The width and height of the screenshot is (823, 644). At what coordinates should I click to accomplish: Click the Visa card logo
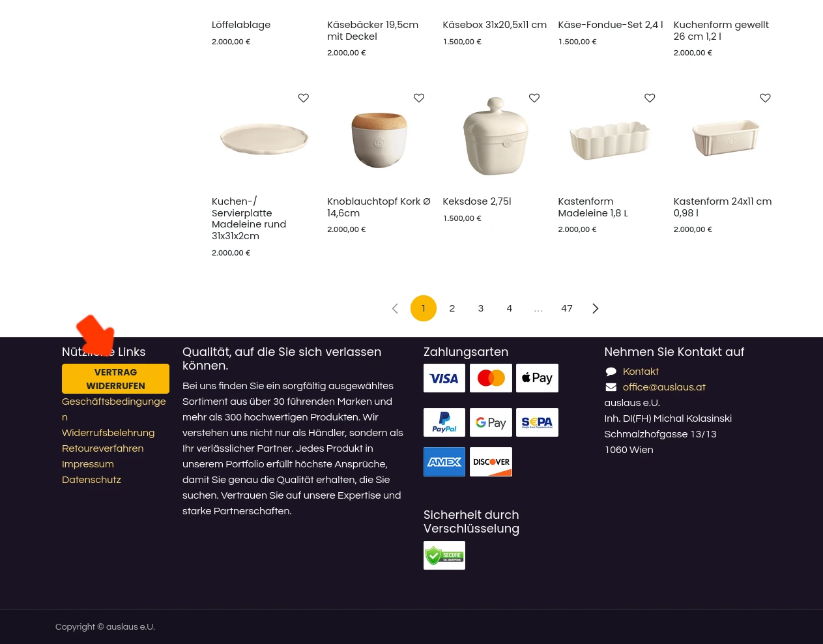[444, 378]
